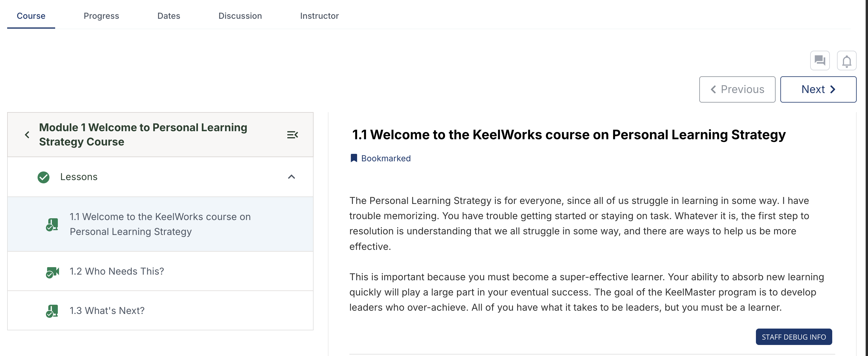Click the reading icon for lesson 1.3
Screen dimensions: 868x356
(x=52, y=311)
